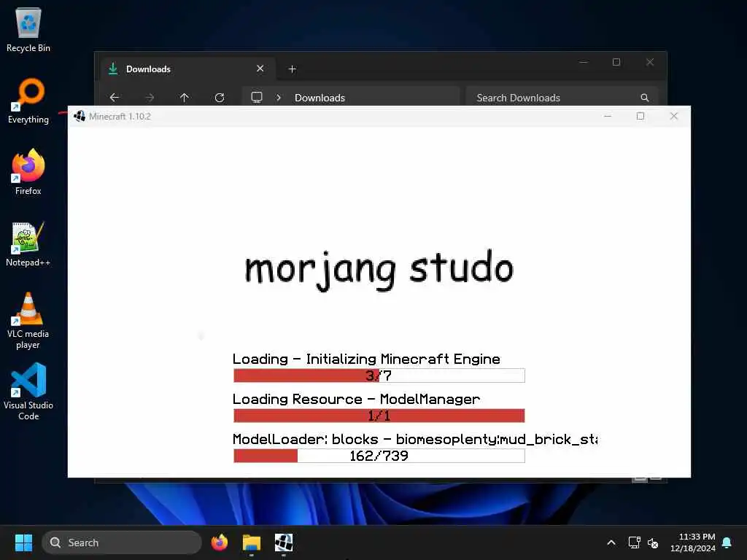
Task: Launch the Everything search desktop shortcut
Action: point(28,101)
